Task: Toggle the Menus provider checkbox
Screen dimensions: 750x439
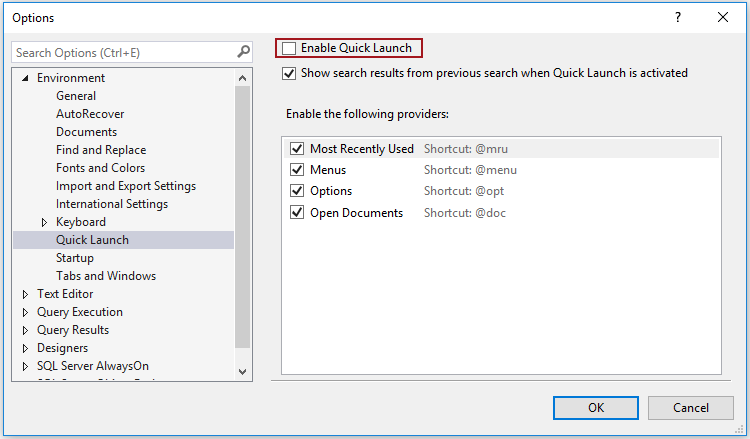Action: coord(297,170)
